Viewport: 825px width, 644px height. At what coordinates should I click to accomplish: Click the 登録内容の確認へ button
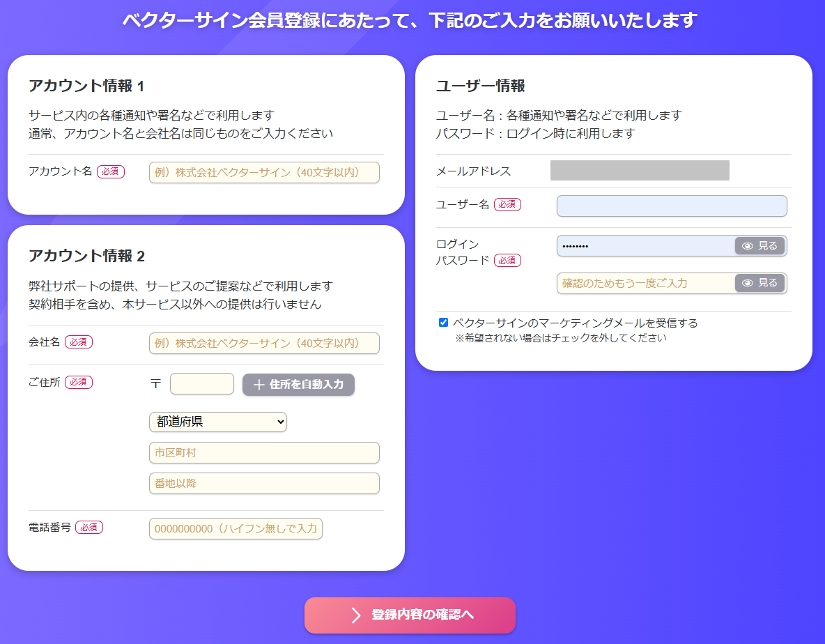pos(410,615)
